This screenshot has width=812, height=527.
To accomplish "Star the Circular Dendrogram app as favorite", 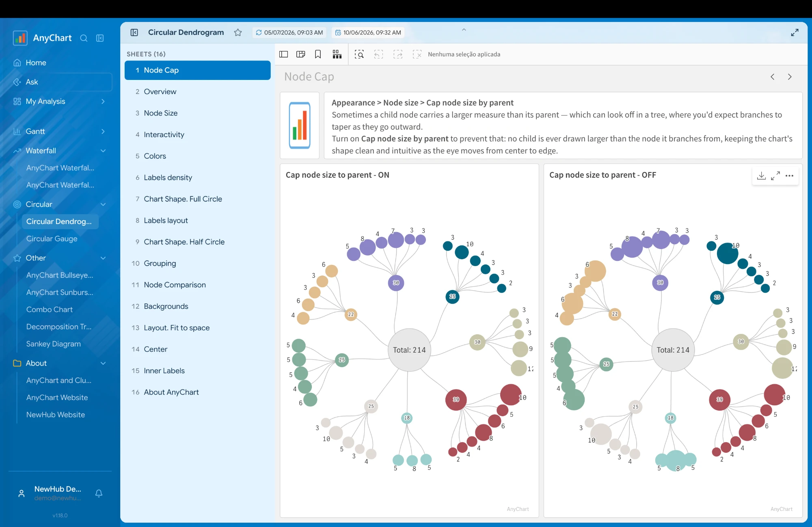I will tap(238, 32).
